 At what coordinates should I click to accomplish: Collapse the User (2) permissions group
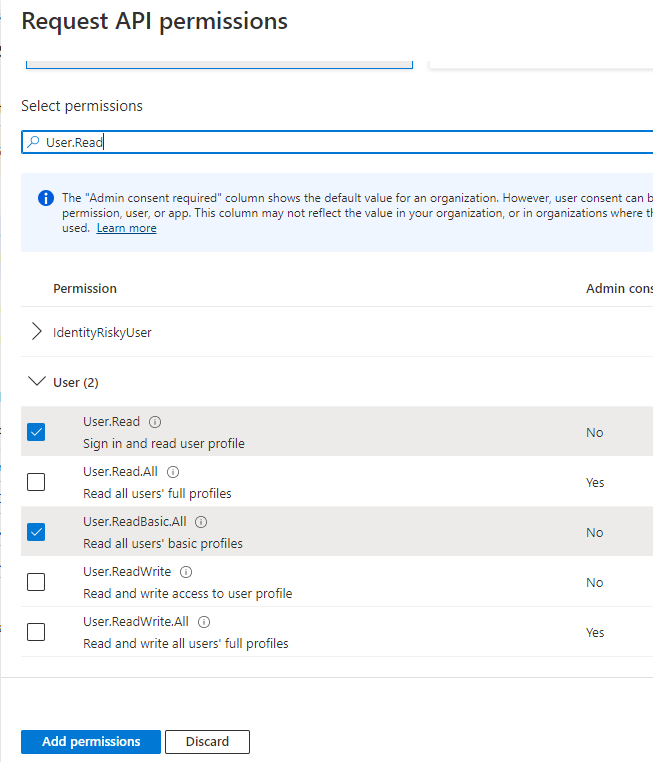tap(37, 382)
